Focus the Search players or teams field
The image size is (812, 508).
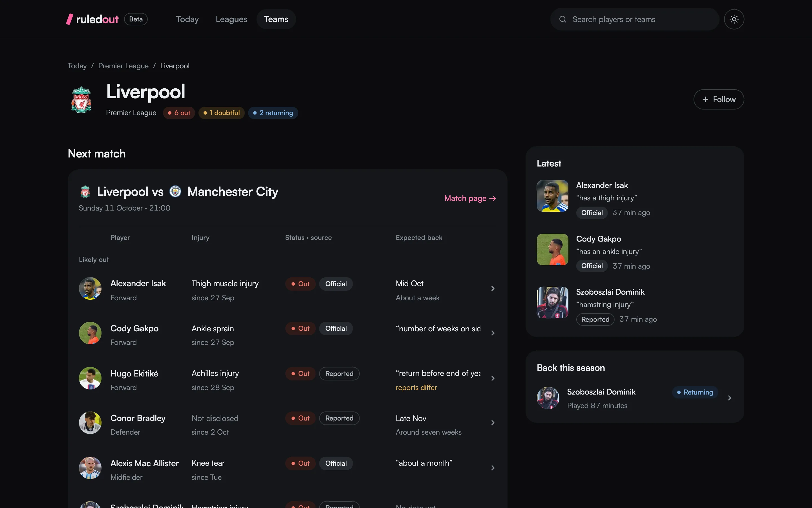(x=634, y=19)
